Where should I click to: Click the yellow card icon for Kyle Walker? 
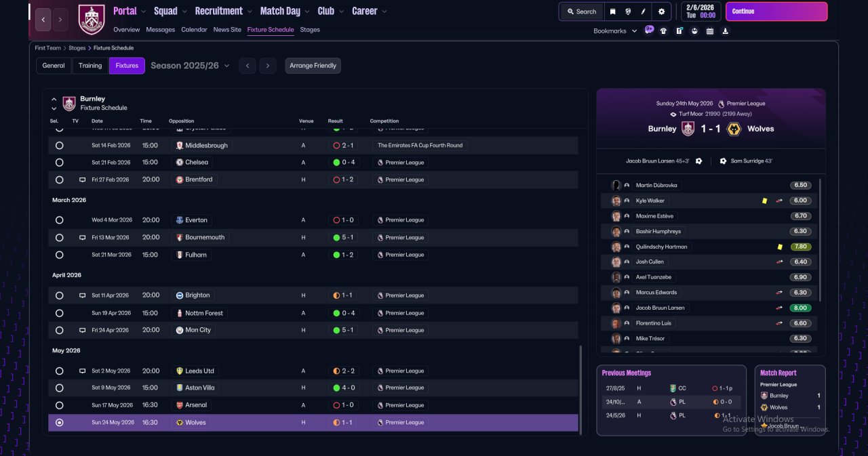click(x=765, y=201)
